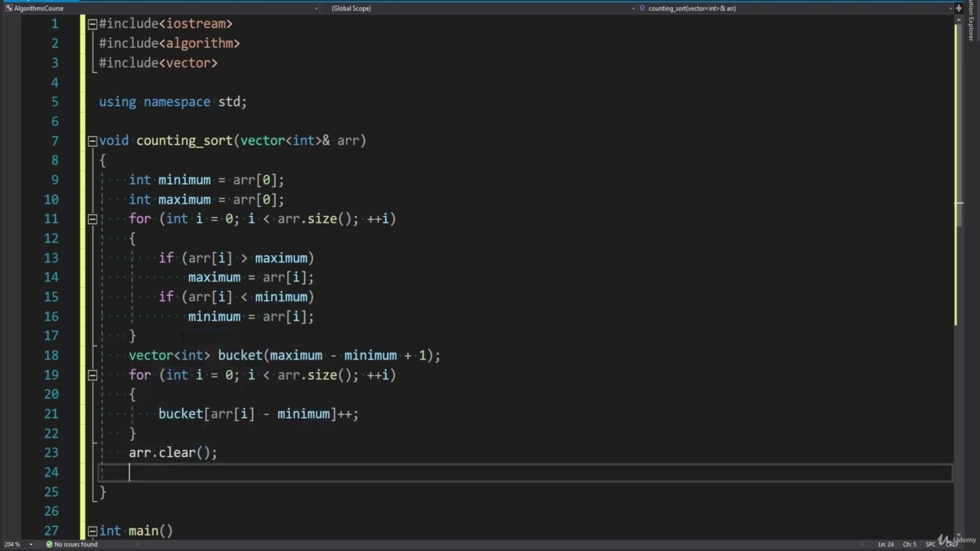Click 'minimum = arr[i];' assignment line
Image resolution: width=980 pixels, height=551 pixels.
(x=251, y=316)
